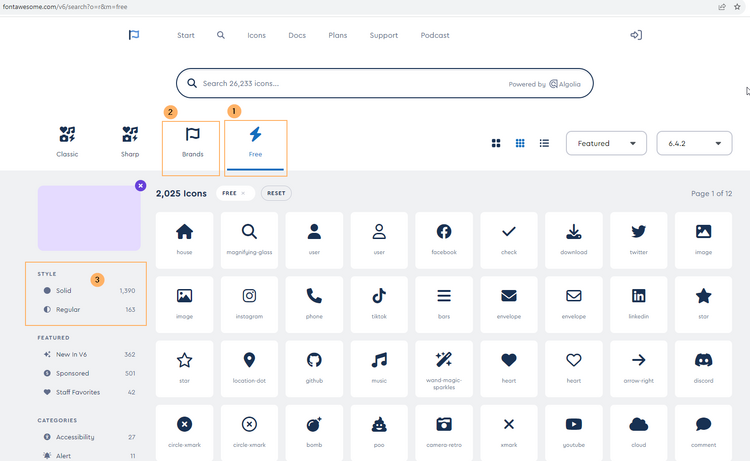Click the wand-magic-sparkles icon tile
This screenshot has height=461, width=750.
point(444,367)
